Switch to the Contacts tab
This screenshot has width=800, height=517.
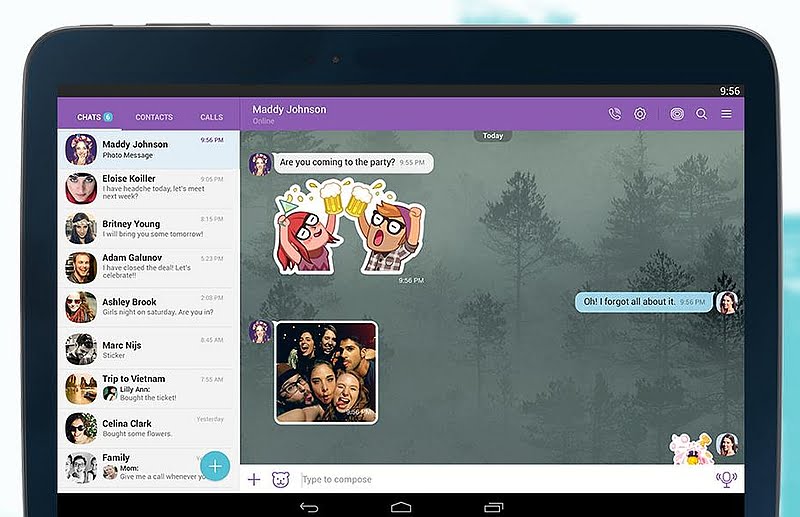pyautogui.click(x=154, y=117)
